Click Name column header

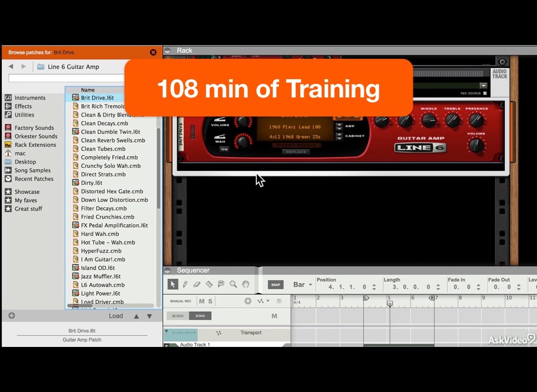[x=88, y=90]
